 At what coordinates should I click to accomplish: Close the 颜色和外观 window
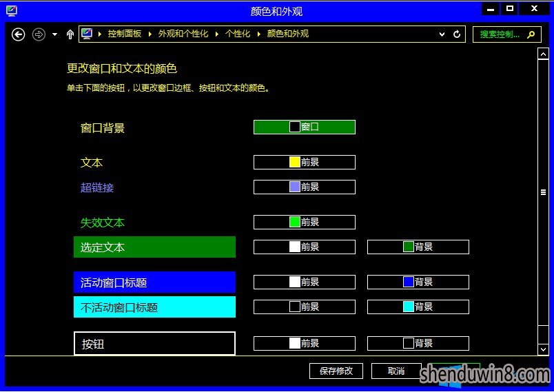(x=534, y=9)
